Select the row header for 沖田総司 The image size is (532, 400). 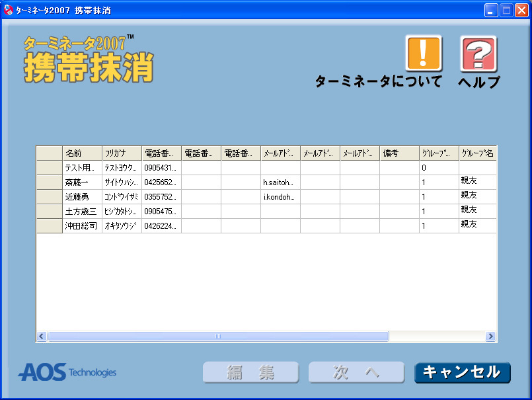click(x=50, y=226)
